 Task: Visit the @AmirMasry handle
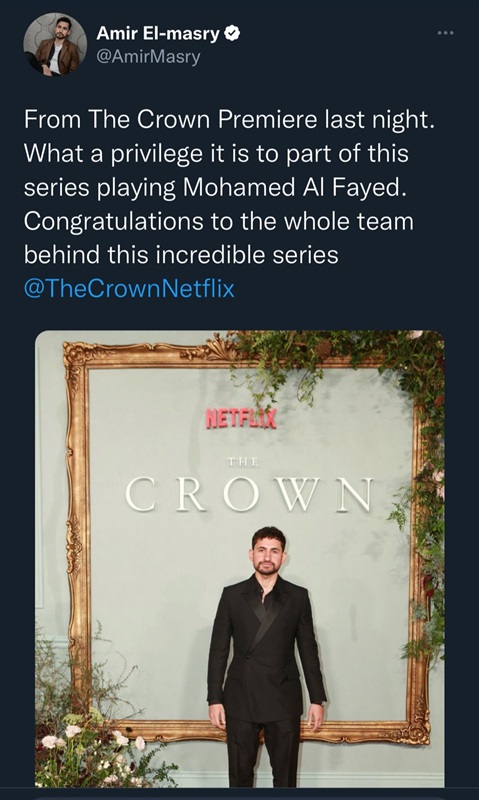coord(148,57)
